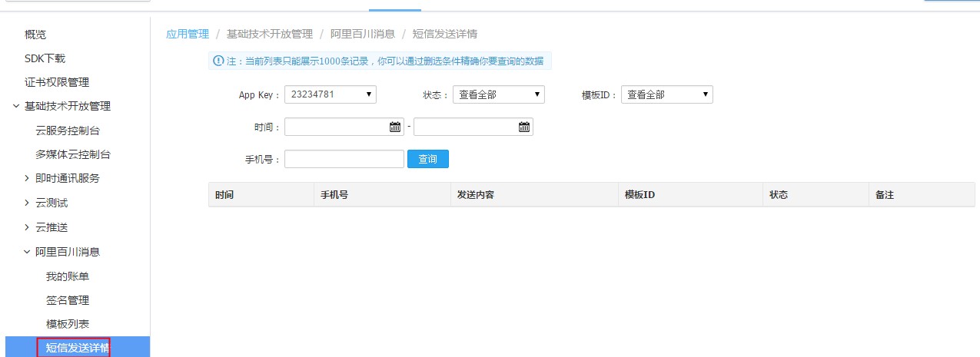Click the 手机号 input field
The image size is (980, 357).
[344, 159]
